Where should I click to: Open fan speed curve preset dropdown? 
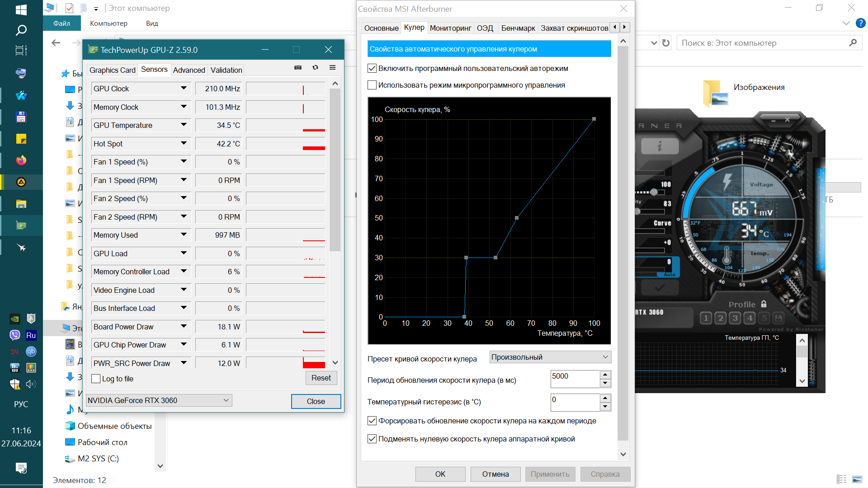550,357
